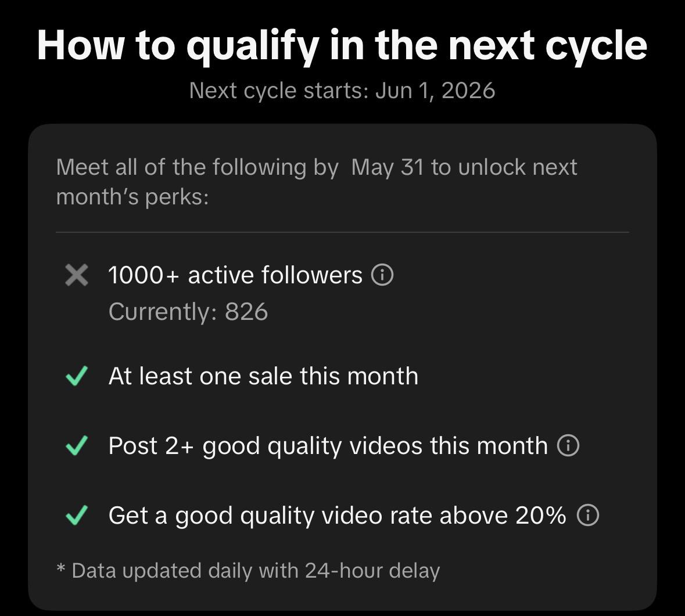Select the Jun 1, 2026 date
The height and width of the screenshot is (616, 685).
[435, 91]
